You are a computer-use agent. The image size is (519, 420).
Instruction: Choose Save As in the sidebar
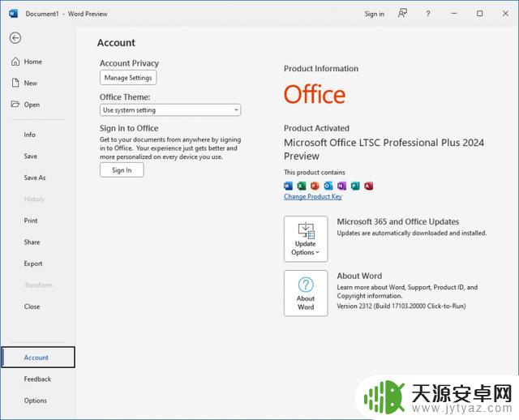tap(35, 178)
